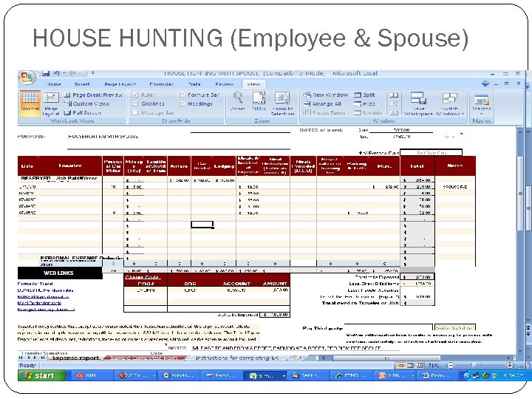Screen dimensions: 532x399
Task: Hide the current window
Action: (364, 104)
